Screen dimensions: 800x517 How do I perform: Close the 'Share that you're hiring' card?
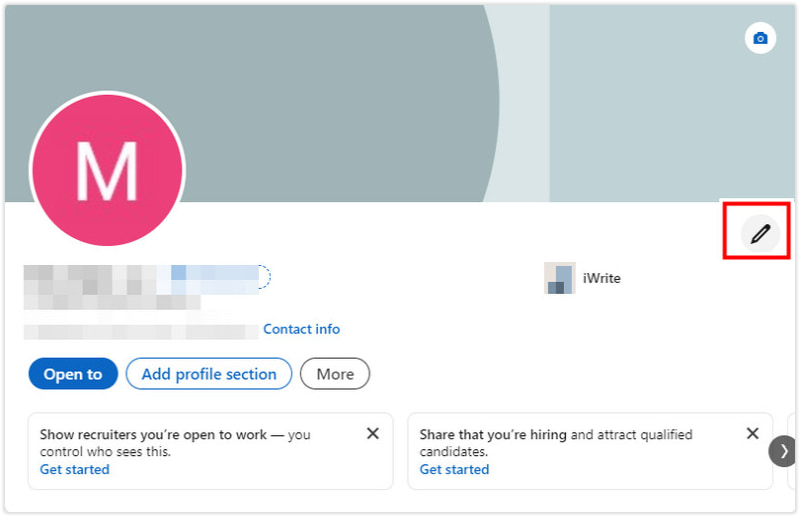pyautogui.click(x=753, y=434)
